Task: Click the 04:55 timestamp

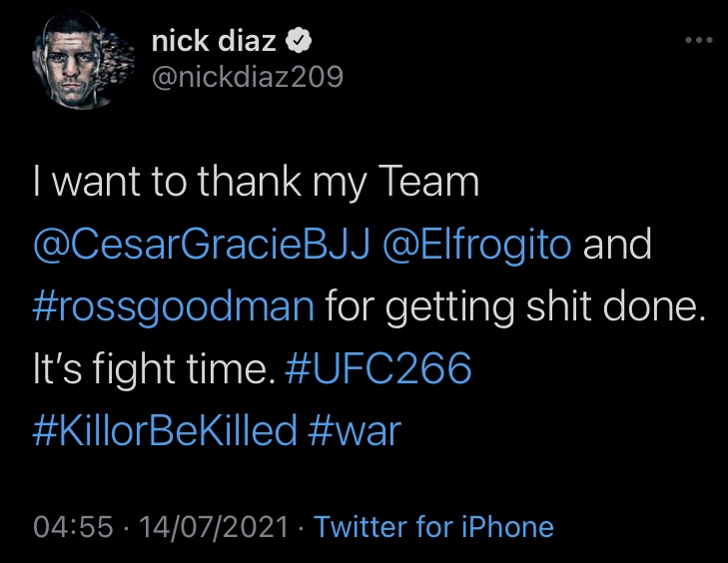Action: tap(73, 527)
